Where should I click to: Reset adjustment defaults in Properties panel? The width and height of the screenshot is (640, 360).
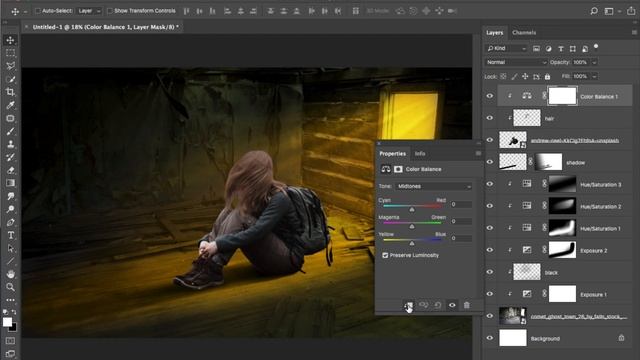(x=438, y=305)
